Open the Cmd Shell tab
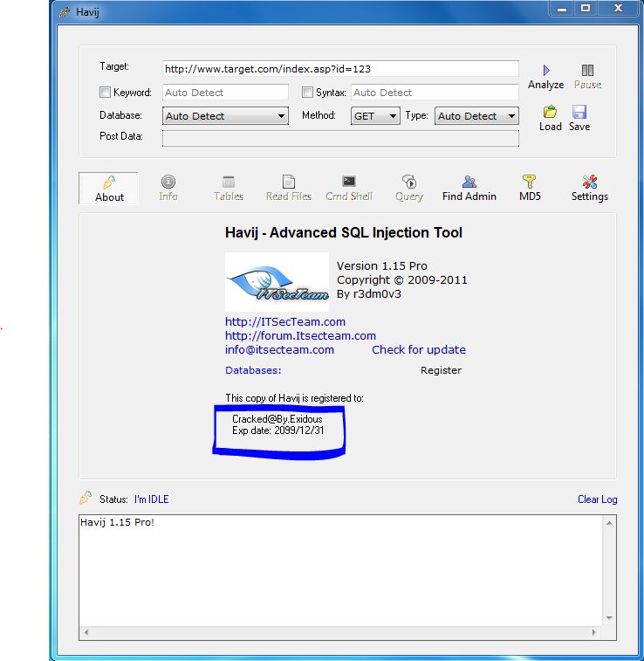The height and width of the screenshot is (661, 644). (x=349, y=189)
